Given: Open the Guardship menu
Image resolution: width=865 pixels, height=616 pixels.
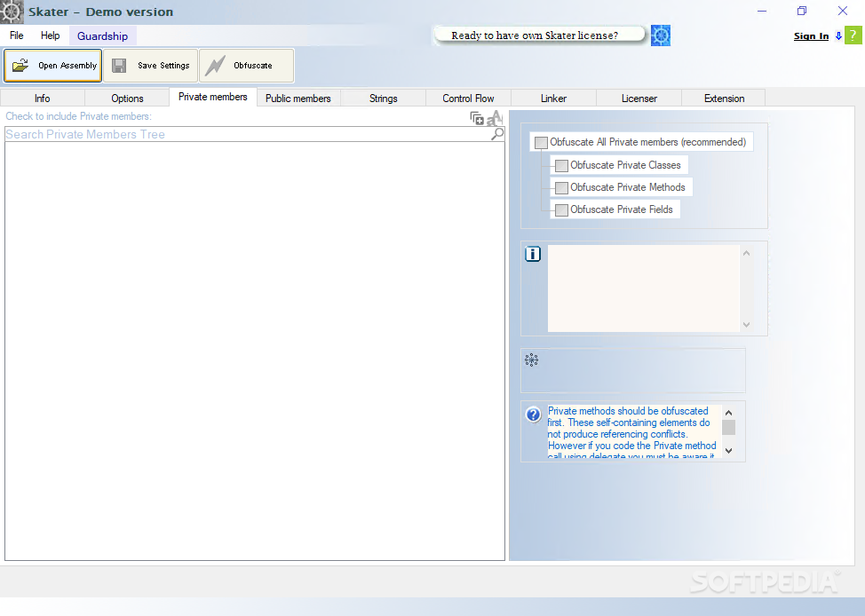Looking at the screenshot, I should (103, 36).
